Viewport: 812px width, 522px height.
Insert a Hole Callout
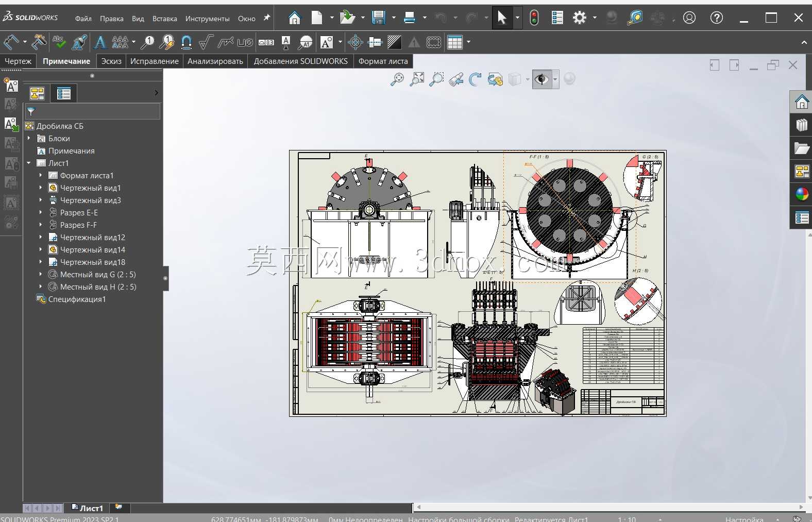tap(245, 42)
